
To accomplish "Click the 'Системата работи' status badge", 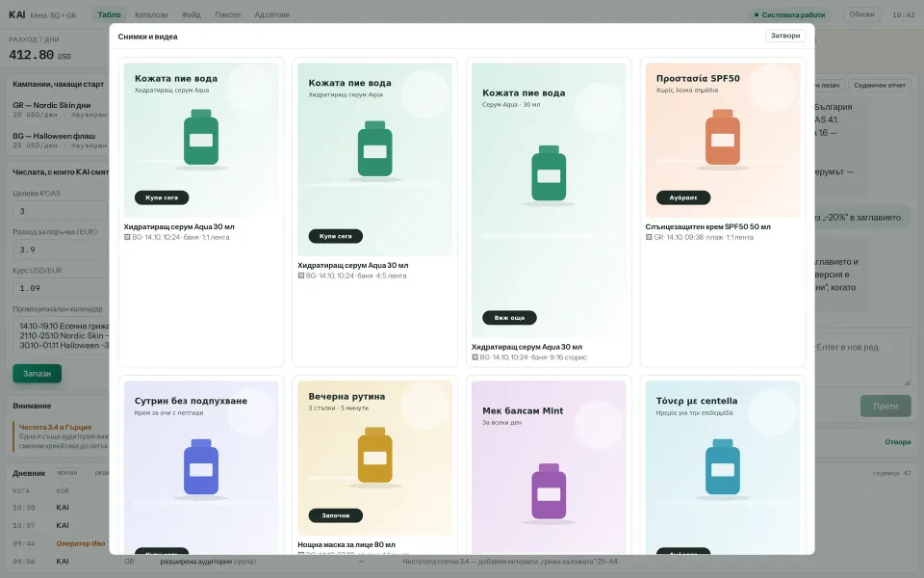I will (x=789, y=14).
